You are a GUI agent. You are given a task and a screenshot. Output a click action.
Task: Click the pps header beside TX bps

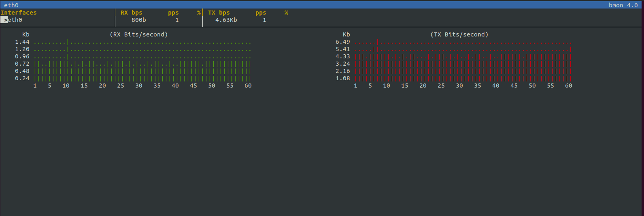point(261,13)
